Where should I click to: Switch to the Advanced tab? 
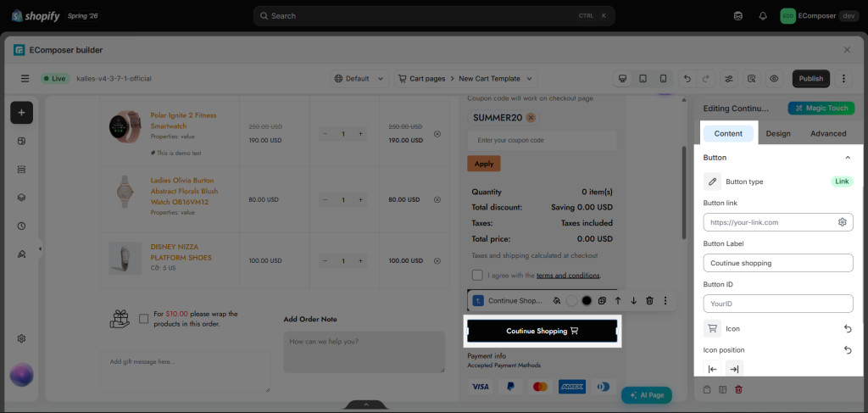[x=828, y=133]
